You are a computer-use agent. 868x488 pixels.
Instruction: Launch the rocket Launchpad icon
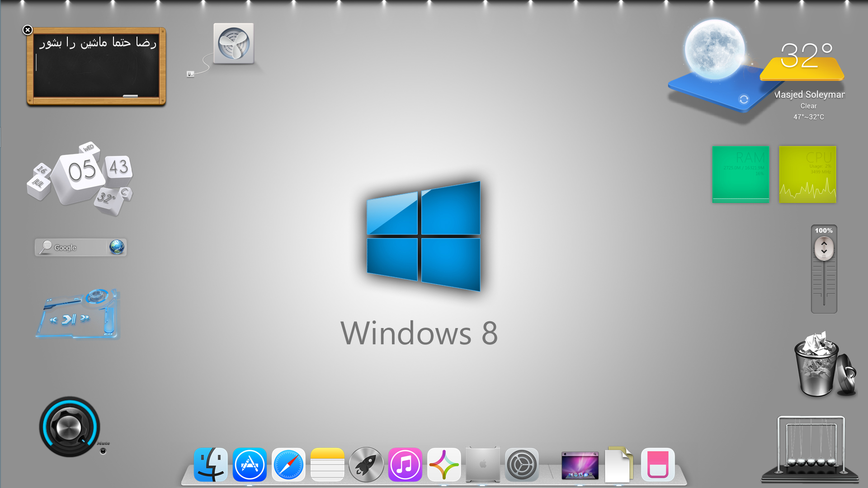click(366, 465)
